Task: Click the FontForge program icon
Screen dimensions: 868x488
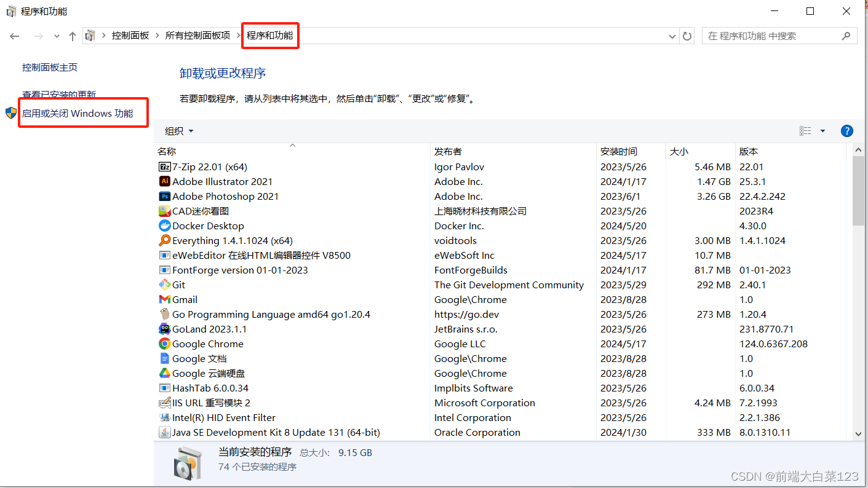Action: (164, 270)
